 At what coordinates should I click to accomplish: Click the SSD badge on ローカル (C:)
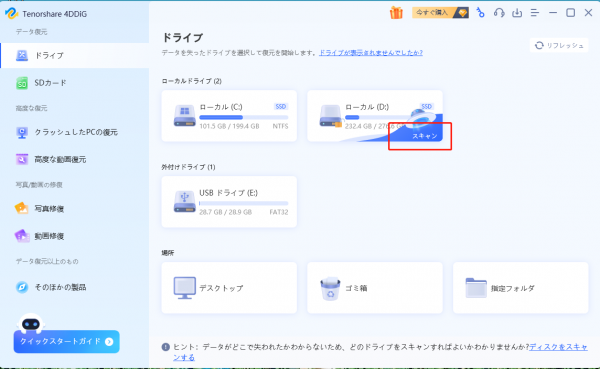pyautogui.click(x=281, y=107)
